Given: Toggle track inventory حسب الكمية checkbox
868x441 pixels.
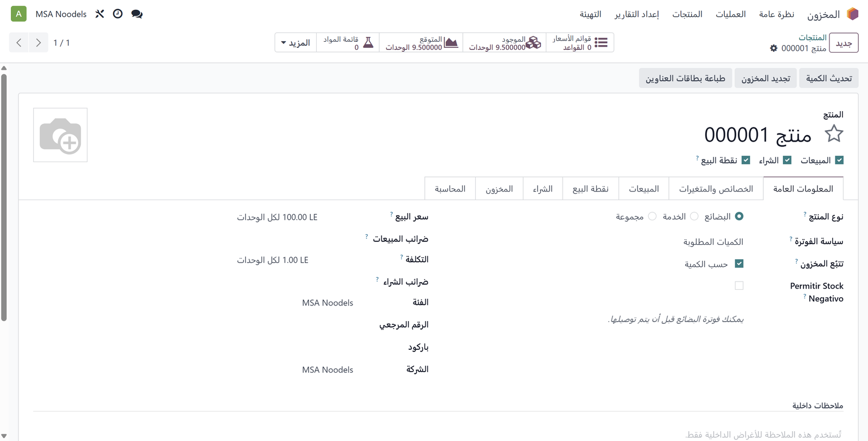Looking at the screenshot, I should tap(739, 264).
